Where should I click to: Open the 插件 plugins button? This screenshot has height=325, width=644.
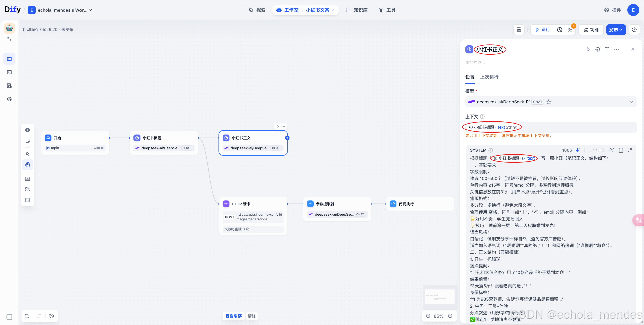(x=612, y=10)
